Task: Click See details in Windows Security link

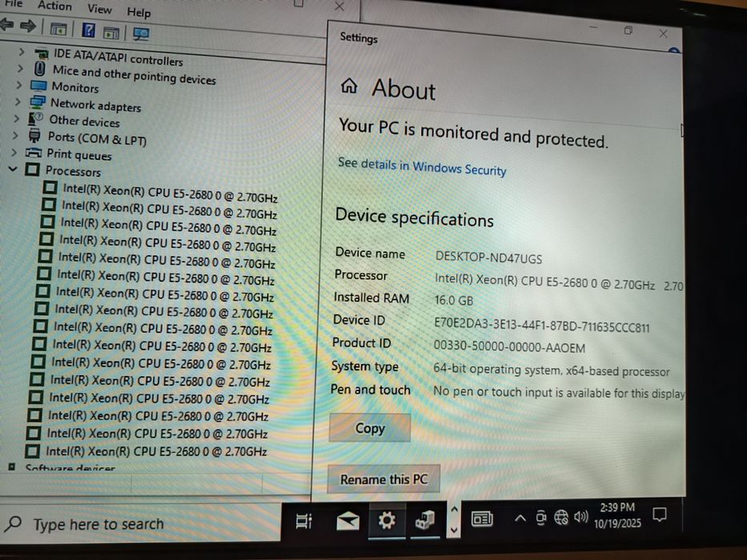Action: point(422,166)
